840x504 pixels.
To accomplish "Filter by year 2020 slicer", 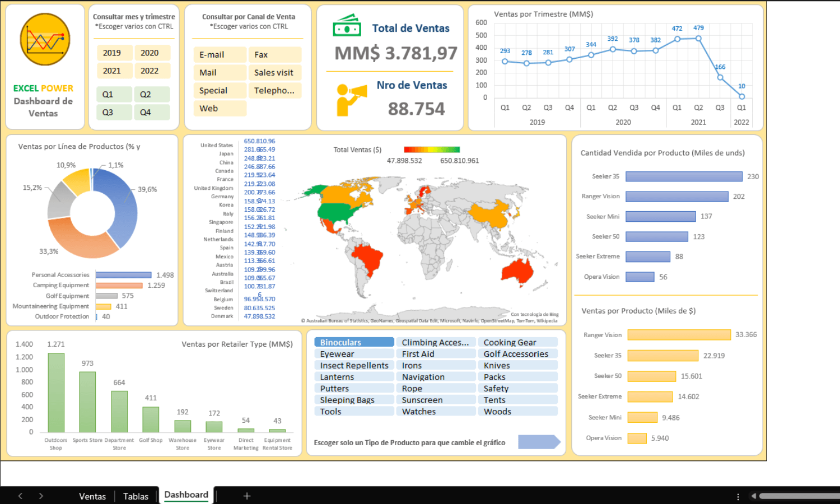I will pyautogui.click(x=152, y=53).
